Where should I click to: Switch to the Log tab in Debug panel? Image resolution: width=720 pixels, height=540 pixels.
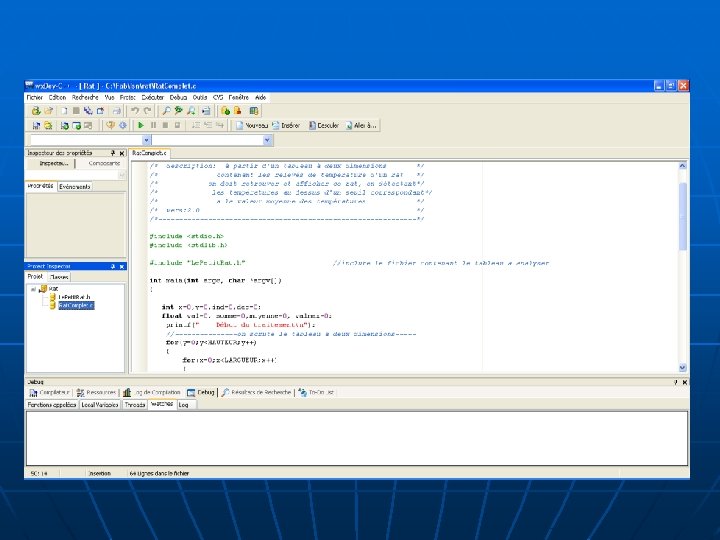(x=184, y=405)
